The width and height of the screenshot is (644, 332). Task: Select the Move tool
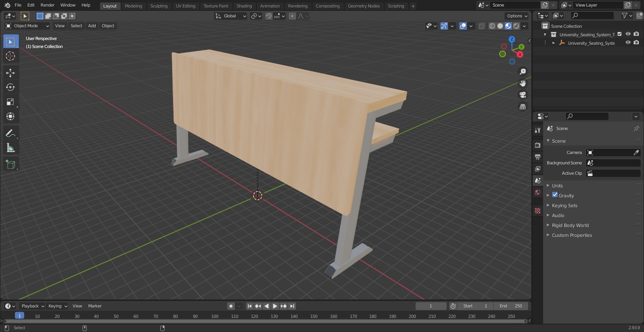(x=10, y=73)
